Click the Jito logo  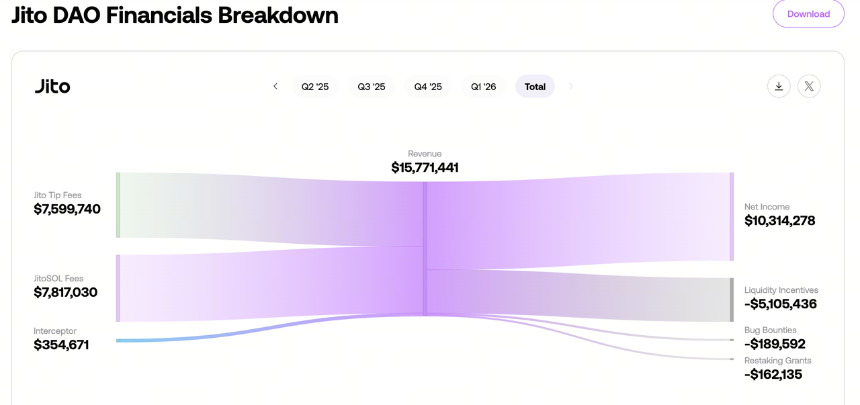(x=53, y=86)
